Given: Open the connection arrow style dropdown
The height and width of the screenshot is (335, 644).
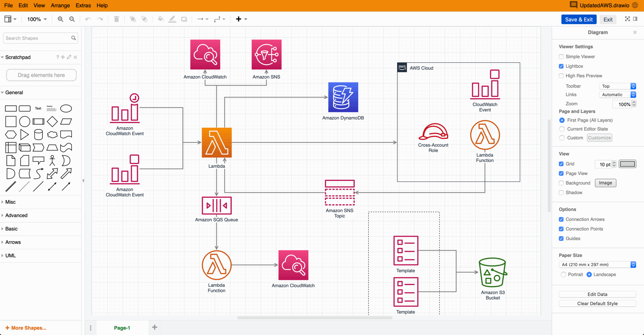Looking at the screenshot, I should [203, 19].
